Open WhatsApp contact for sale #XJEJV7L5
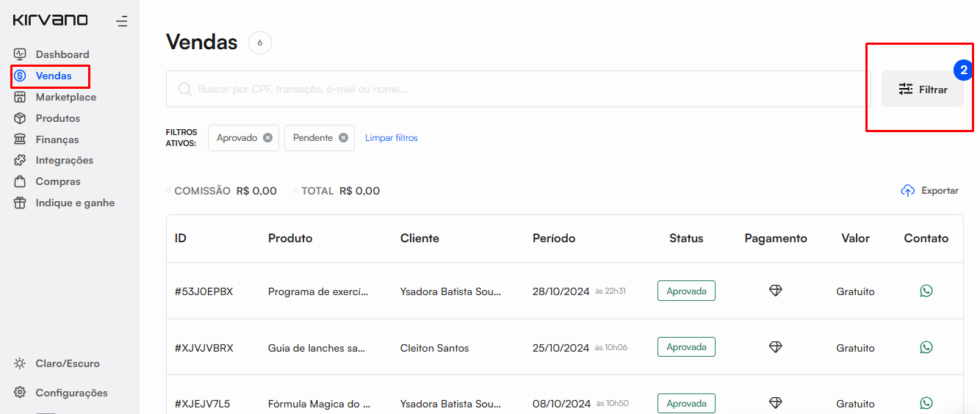The height and width of the screenshot is (414, 980). (x=926, y=403)
